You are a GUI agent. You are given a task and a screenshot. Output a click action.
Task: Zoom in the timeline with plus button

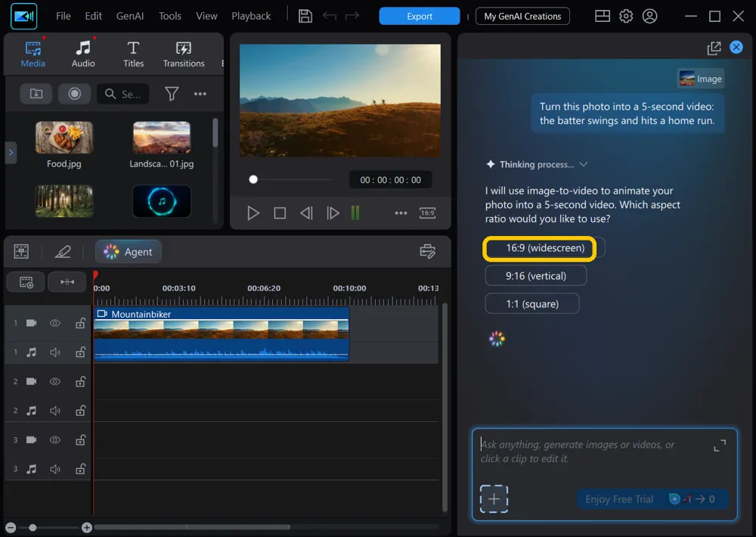click(x=87, y=527)
